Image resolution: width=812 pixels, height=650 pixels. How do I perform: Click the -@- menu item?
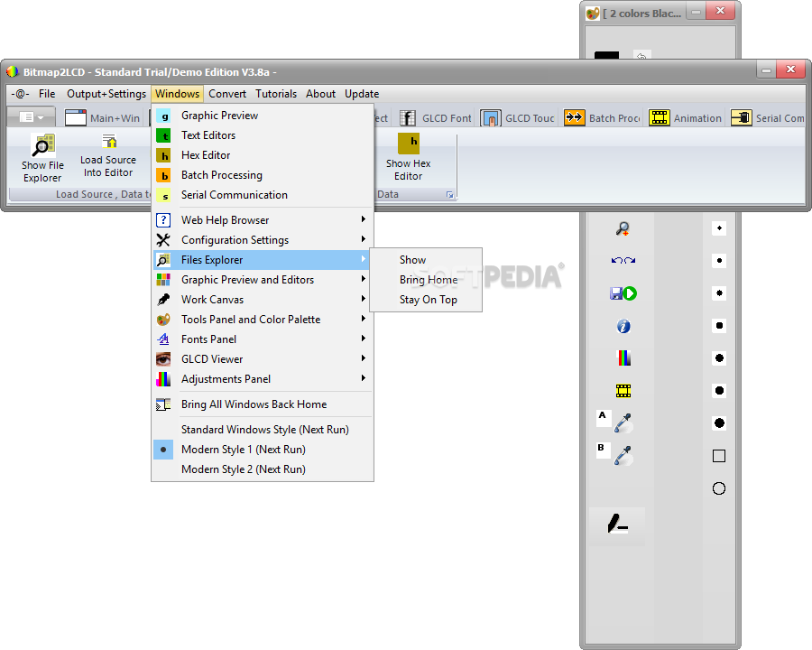click(x=20, y=94)
